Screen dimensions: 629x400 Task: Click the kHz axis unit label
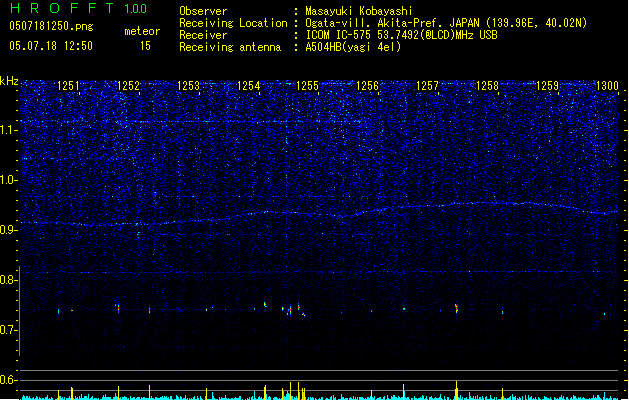pyautogui.click(x=9, y=80)
